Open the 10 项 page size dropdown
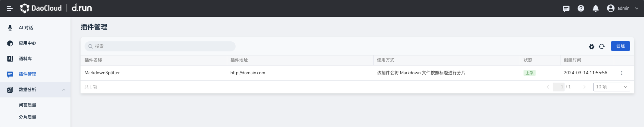The width and height of the screenshot is (644, 127). (x=611, y=87)
